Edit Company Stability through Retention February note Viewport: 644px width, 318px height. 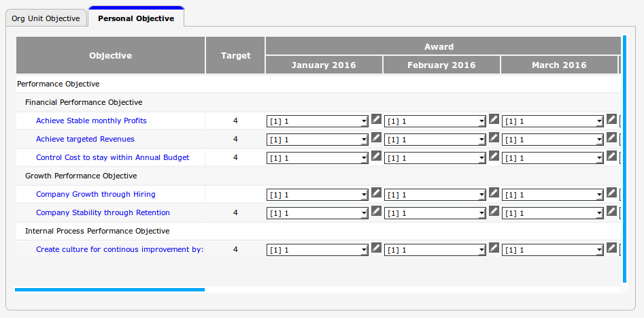point(494,211)
